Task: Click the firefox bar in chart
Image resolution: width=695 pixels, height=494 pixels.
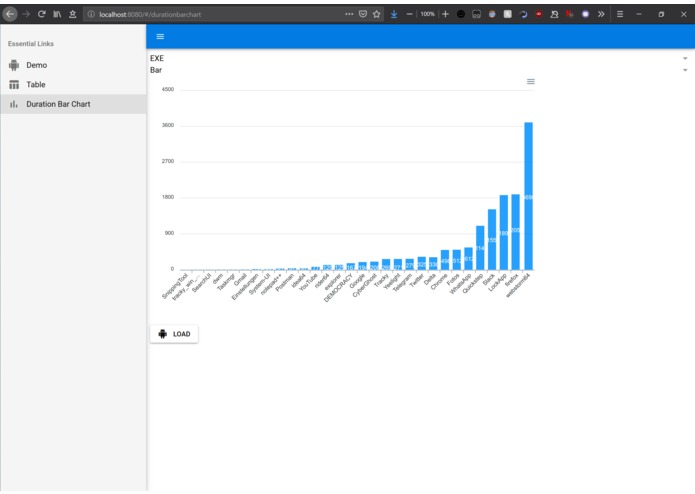Action: coord(515,232)
